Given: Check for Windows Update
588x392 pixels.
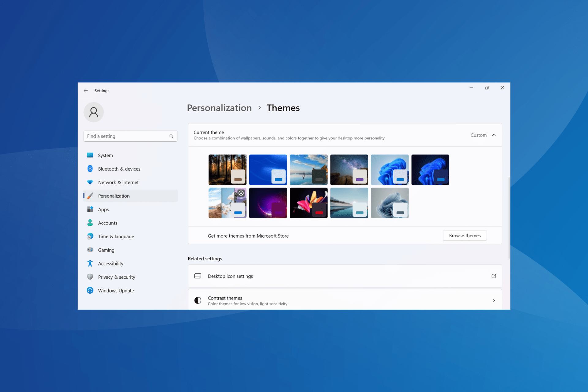Looking at the screenshot, I should 116,290.
